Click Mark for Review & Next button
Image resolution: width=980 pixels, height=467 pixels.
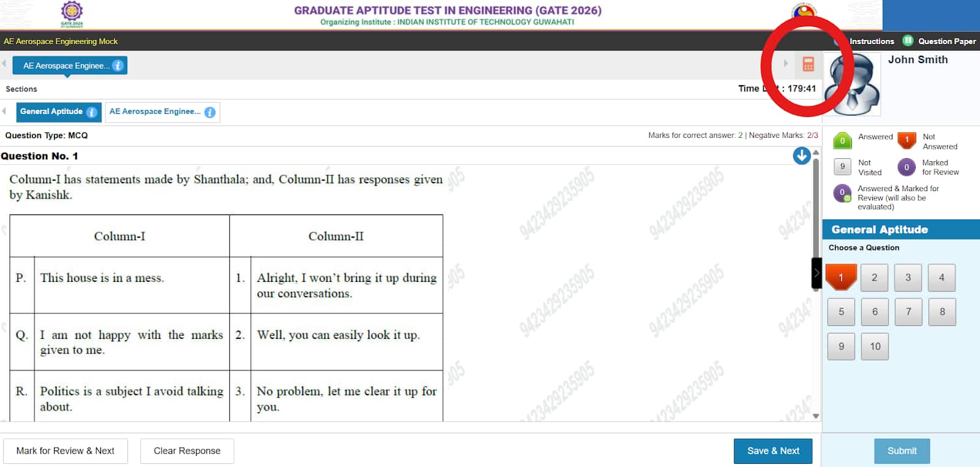(x=66, y=451)
